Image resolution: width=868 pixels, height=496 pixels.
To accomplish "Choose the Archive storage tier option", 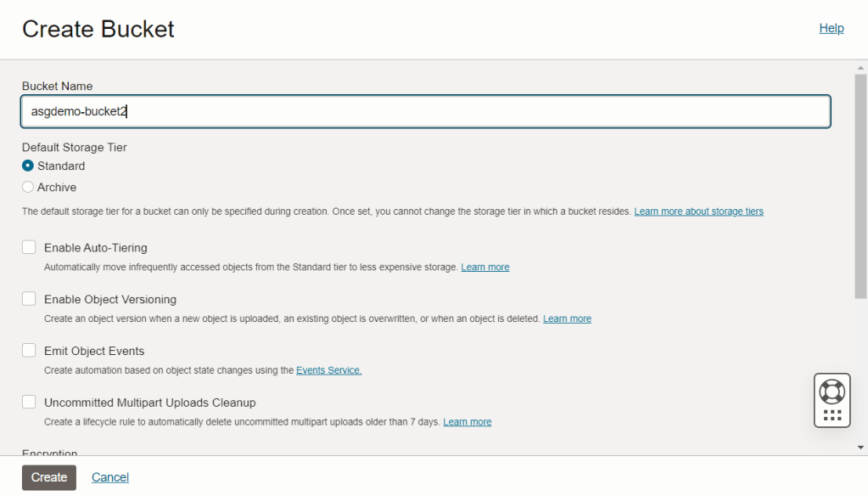I will (x=28, y=187).
